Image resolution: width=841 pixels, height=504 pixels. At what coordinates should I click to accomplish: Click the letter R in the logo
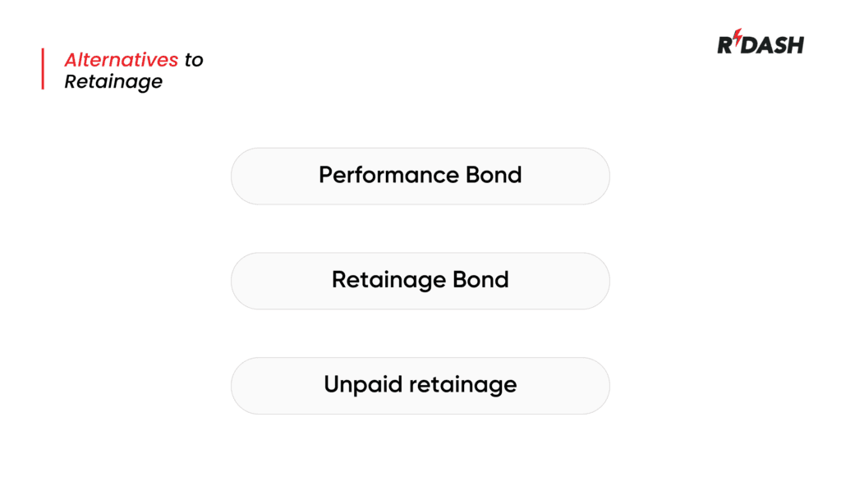[x=725, y=44]
